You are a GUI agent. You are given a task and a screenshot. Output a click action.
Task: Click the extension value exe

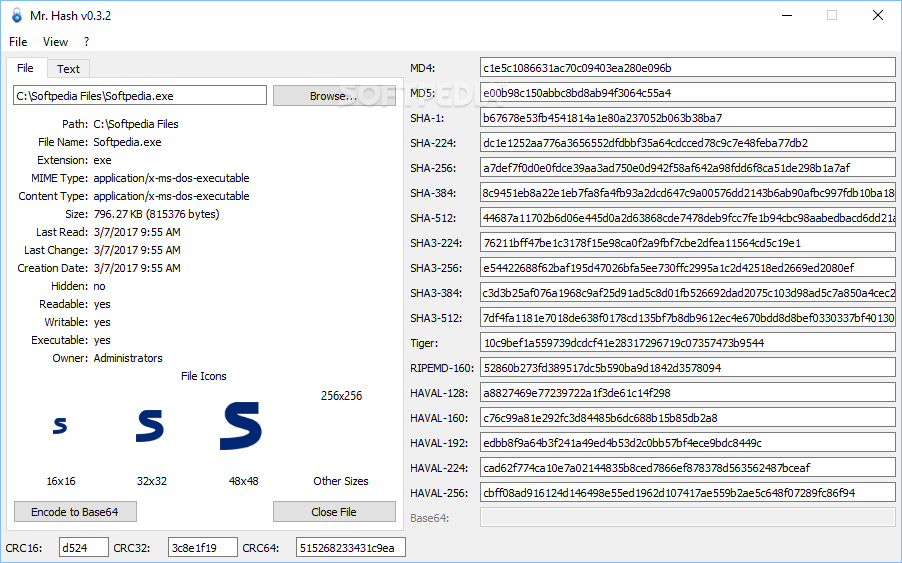coord(102,160)
